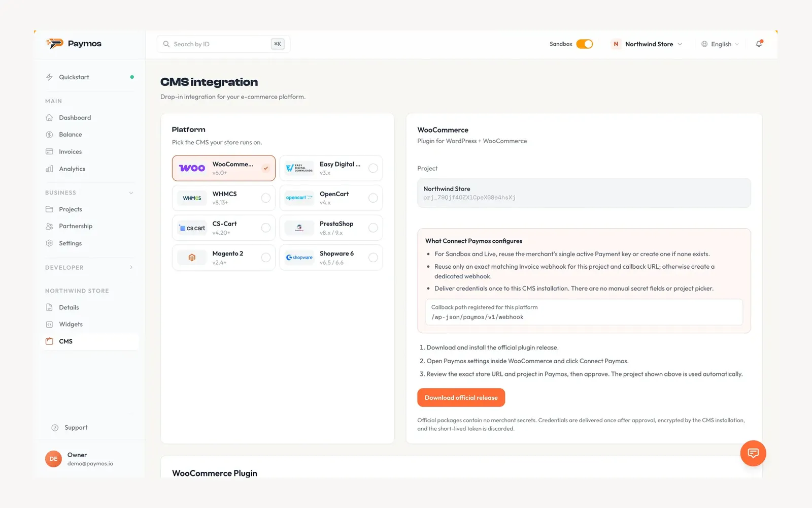Select the Easy Digital Downloads radio
The image size is (812, 508).
click(373, 168)
